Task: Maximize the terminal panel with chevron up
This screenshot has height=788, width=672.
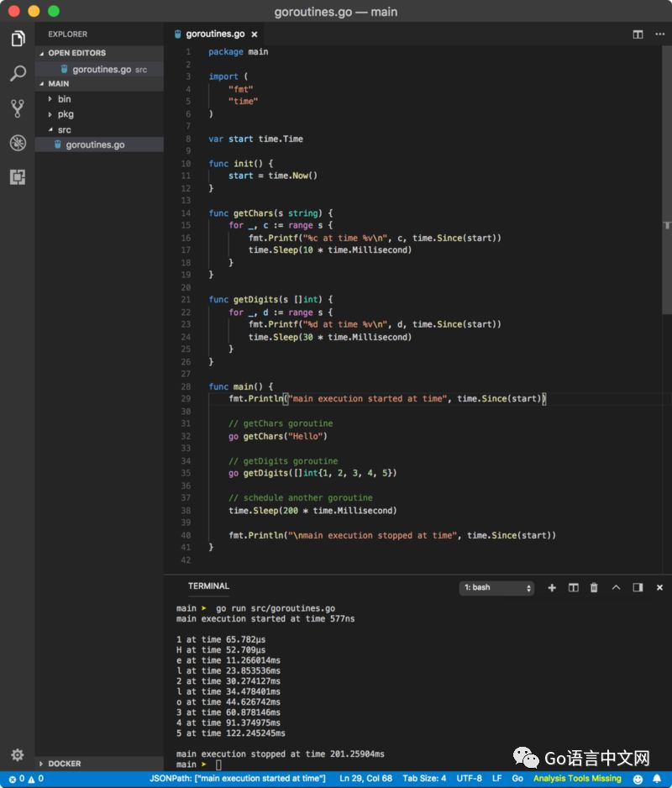Action: pos(616,587)
